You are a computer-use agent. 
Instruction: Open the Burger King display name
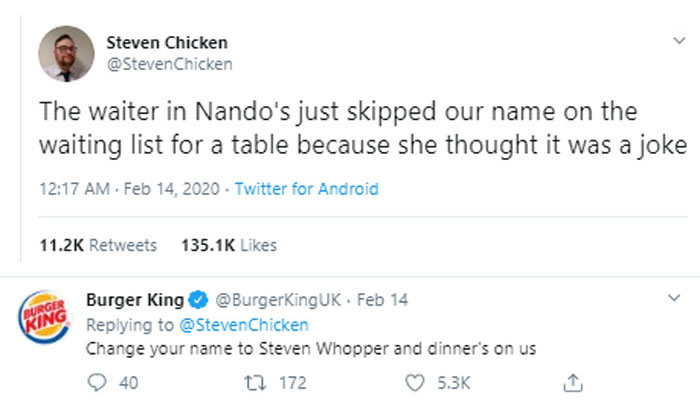(135, 300)
